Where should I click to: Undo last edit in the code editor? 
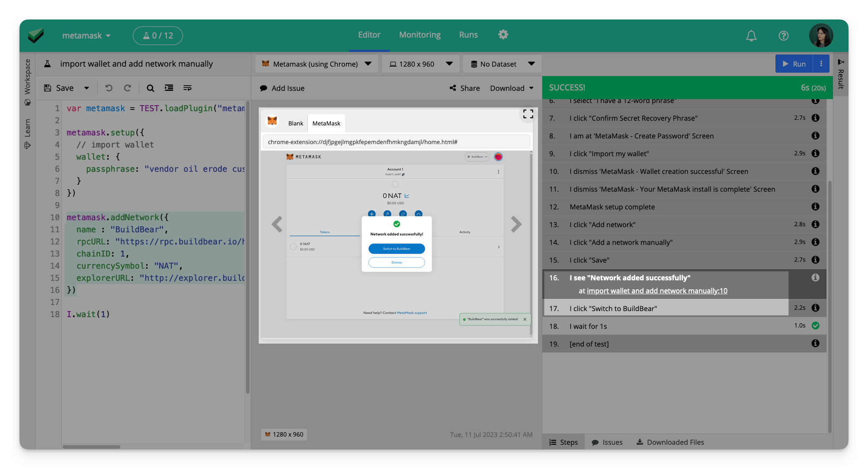pyautogui.click(x=109, y=88)
